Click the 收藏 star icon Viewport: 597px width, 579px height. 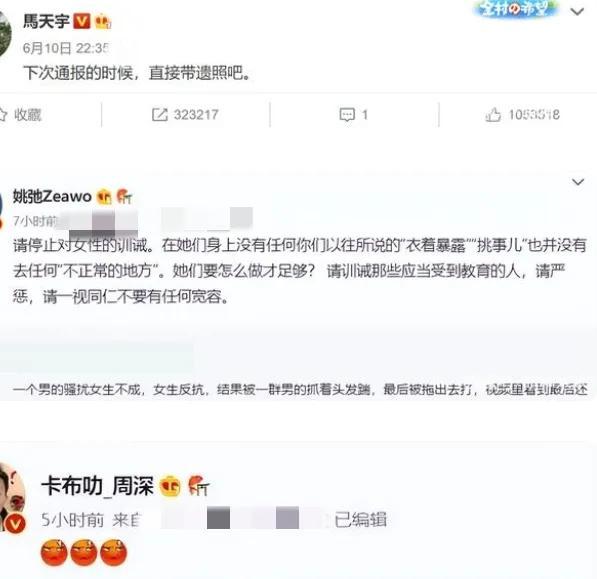pos(3,115)
